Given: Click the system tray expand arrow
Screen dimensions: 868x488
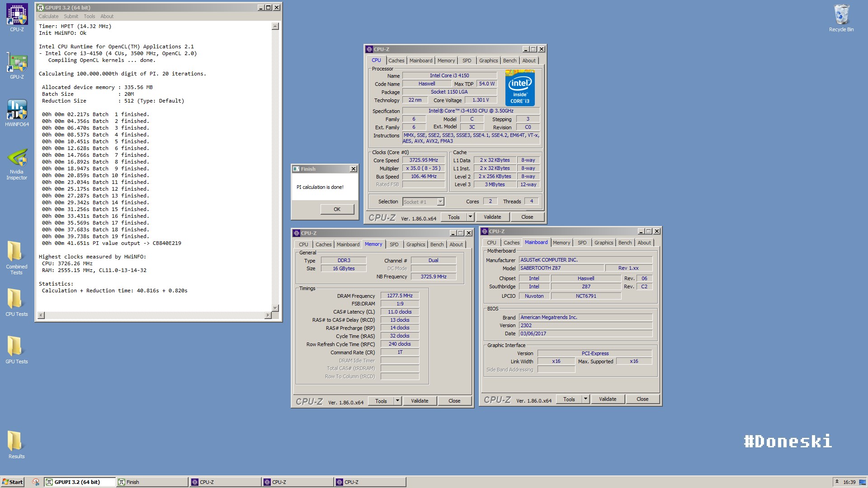Looking at the screenshot, I should click(837, 482).
